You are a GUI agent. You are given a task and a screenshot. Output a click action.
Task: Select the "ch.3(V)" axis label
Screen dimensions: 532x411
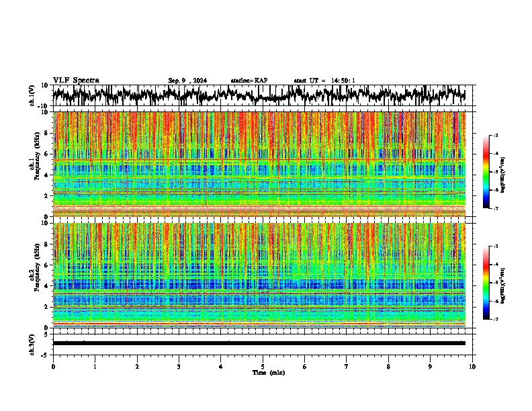click(x=32, y=345)
